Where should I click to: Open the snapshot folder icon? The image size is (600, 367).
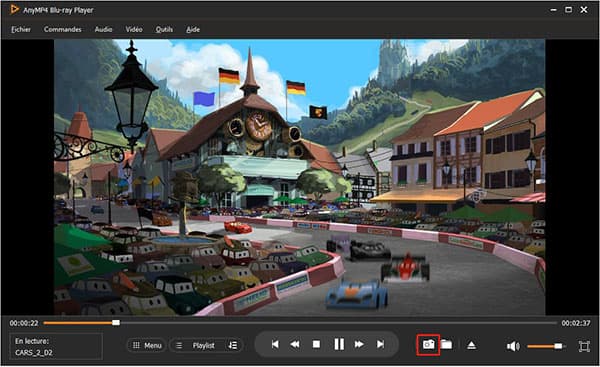[x=447, y=344]
